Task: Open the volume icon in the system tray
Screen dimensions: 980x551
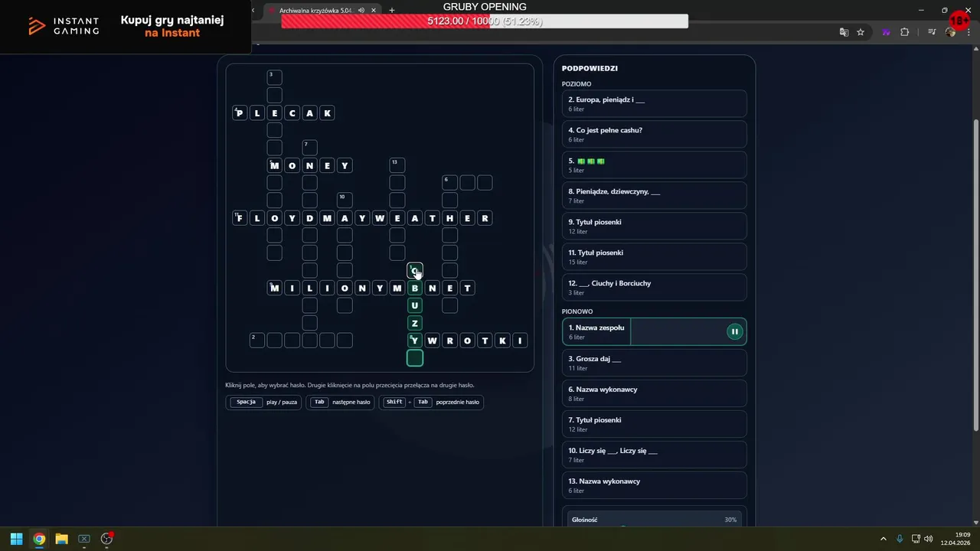Action: (x=929, y=539)
